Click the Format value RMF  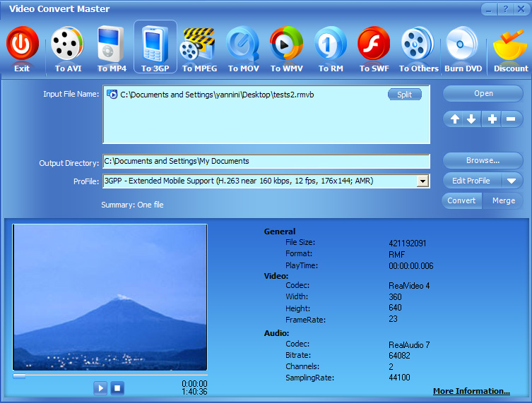click(396, 255)
